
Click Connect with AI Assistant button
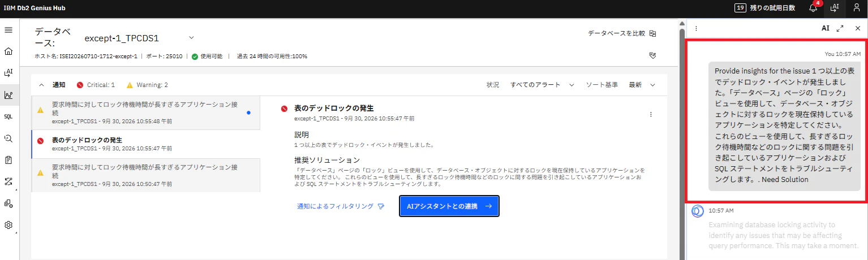coord(449,207)
